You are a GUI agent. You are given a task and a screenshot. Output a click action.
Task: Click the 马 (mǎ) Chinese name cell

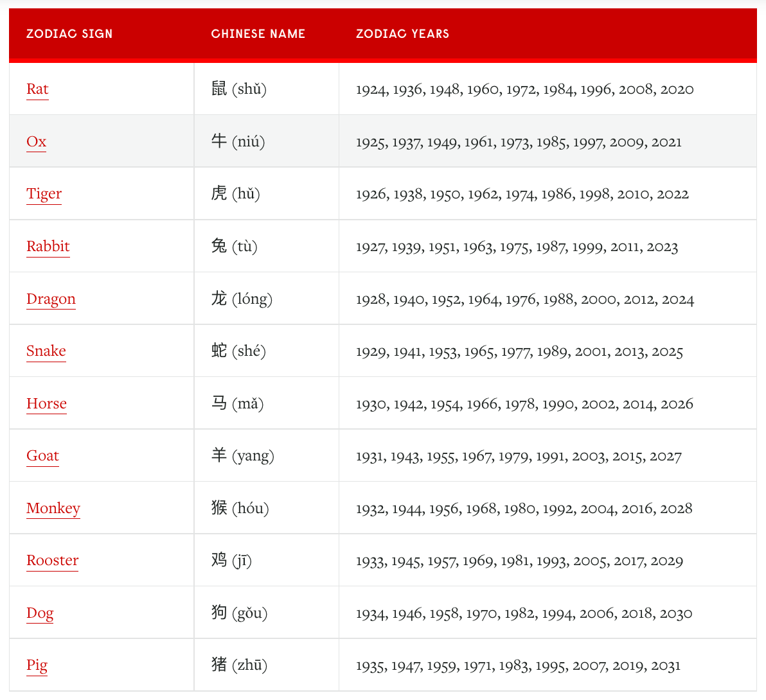[x=237, y=404]
